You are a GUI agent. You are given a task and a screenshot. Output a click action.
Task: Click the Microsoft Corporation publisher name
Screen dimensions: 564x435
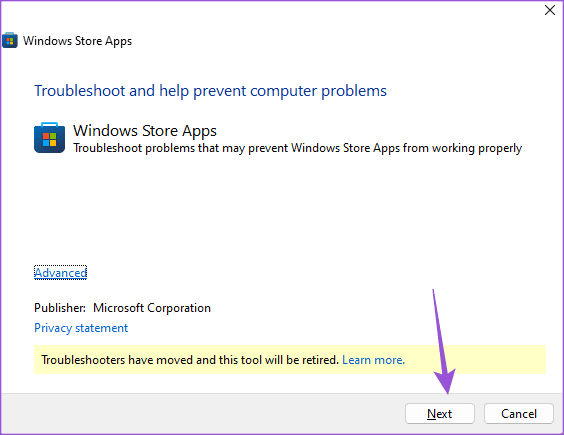pyautogui.click(x=152, y=308)
